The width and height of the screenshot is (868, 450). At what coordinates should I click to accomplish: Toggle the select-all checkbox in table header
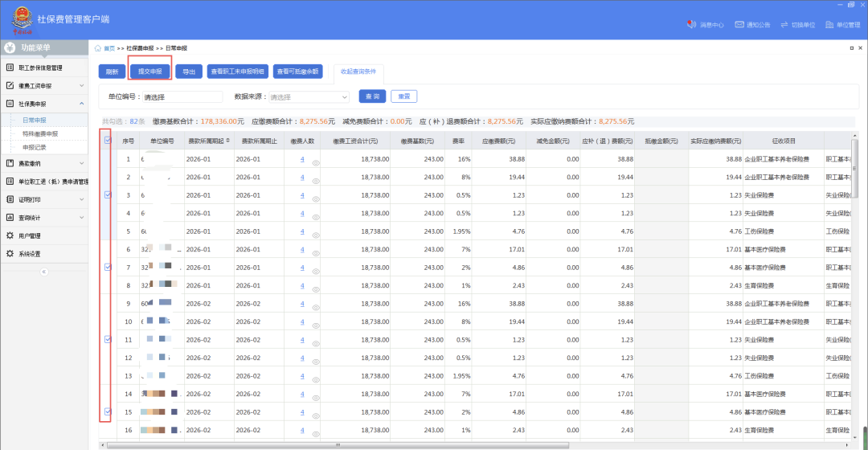point(108,140)
